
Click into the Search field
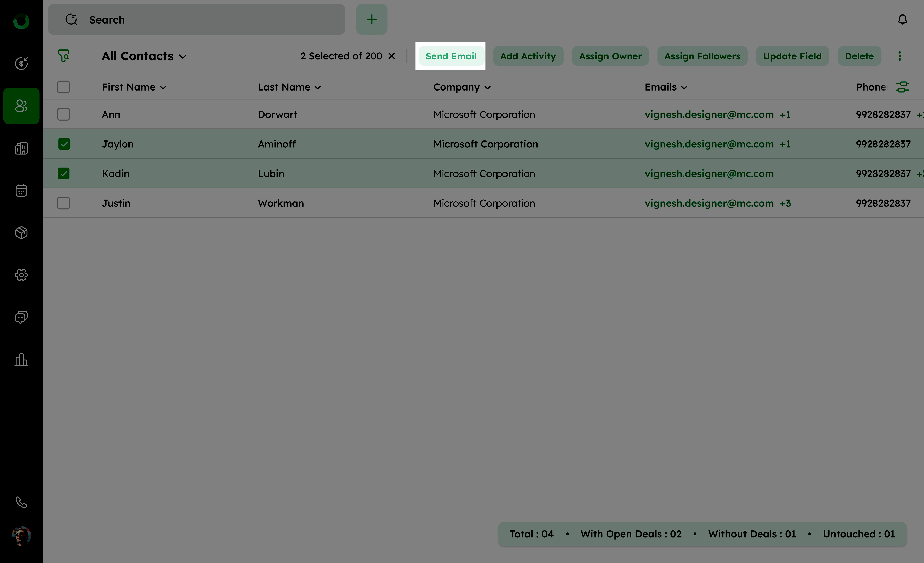[x=210, y=19]
